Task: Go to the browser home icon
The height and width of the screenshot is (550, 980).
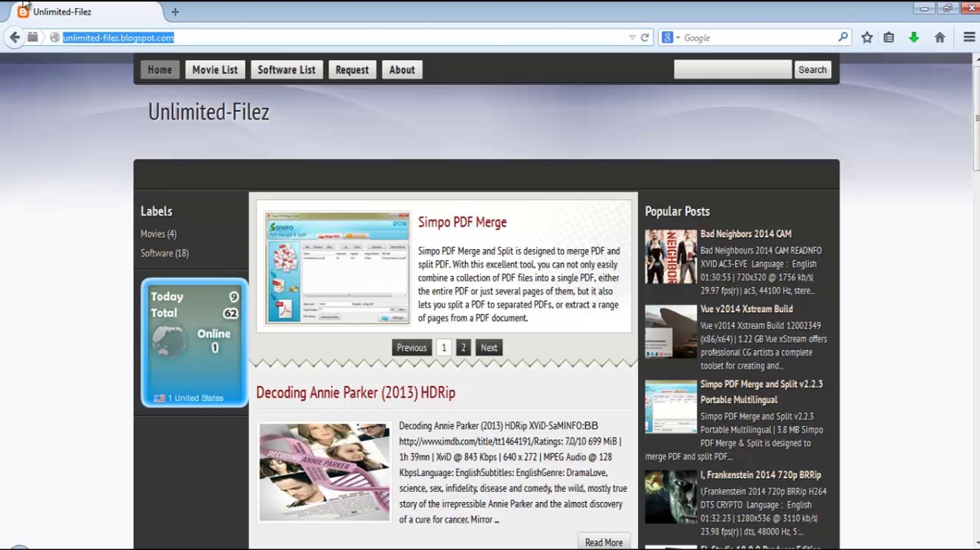Action: pos(940,37)
